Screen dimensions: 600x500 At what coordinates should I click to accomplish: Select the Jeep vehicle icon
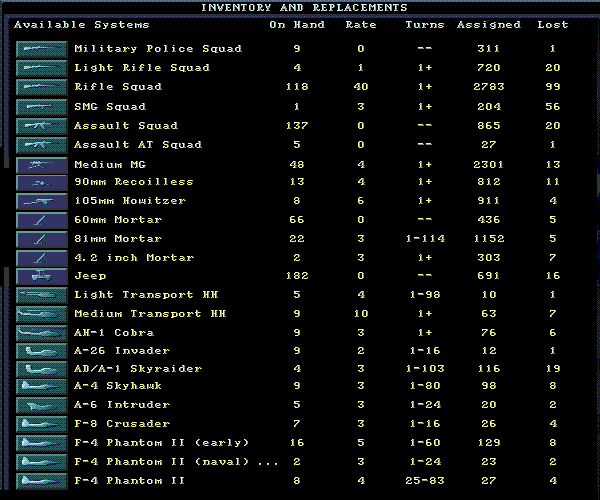pyautogui.click(x=42, y=276)
